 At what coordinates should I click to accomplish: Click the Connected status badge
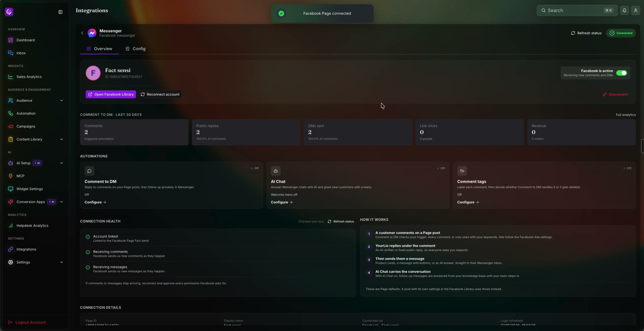click(x=621, y=33)
